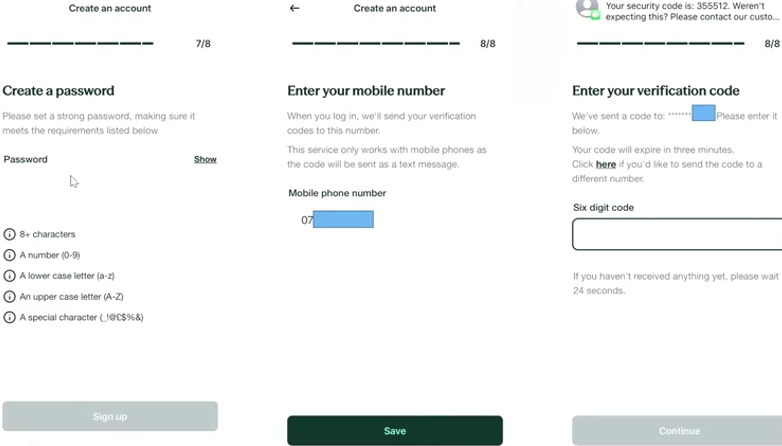Viewport: 782px width, 446px height.
Task: Click info icon beside A number (0-9)
Action: [x=9, y=255]
